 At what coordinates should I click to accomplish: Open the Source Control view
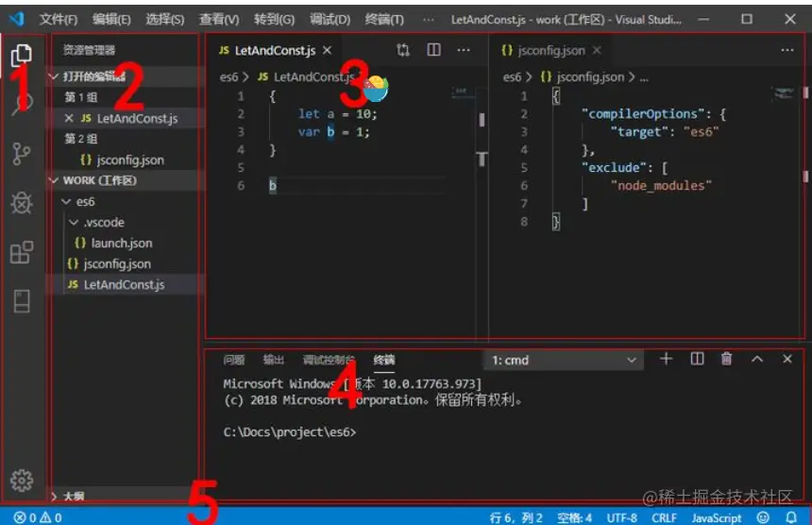click(x=21, y=153)
